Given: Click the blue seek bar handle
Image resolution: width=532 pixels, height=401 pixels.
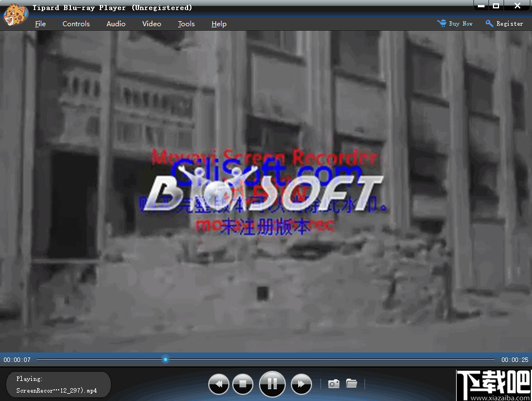Looking at the screenshot, I should [x=165, y=359].
